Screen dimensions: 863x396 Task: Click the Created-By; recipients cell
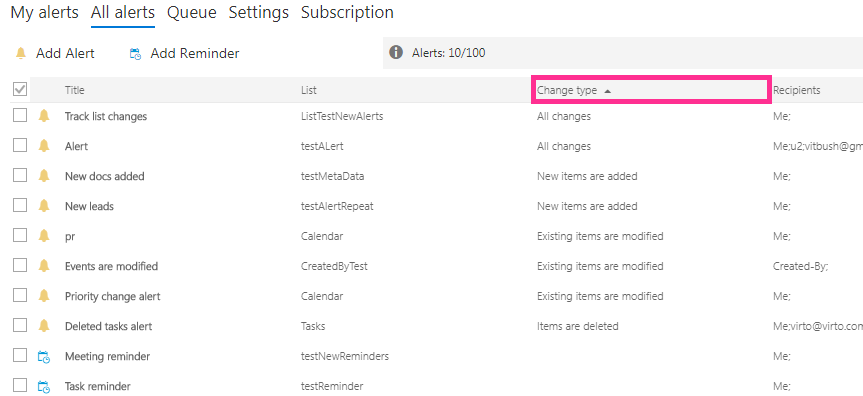[x=801, y=266]
